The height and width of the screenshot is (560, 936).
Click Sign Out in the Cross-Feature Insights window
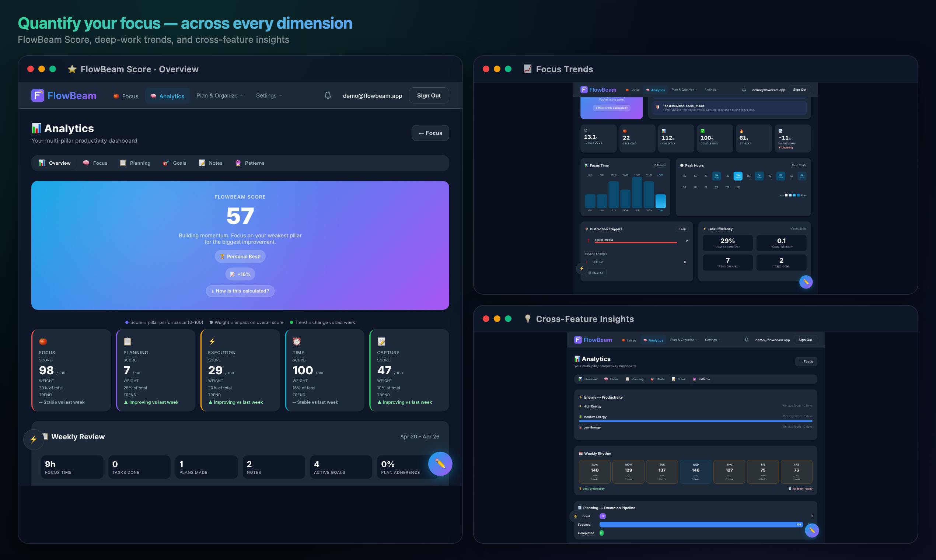point(806,340)
